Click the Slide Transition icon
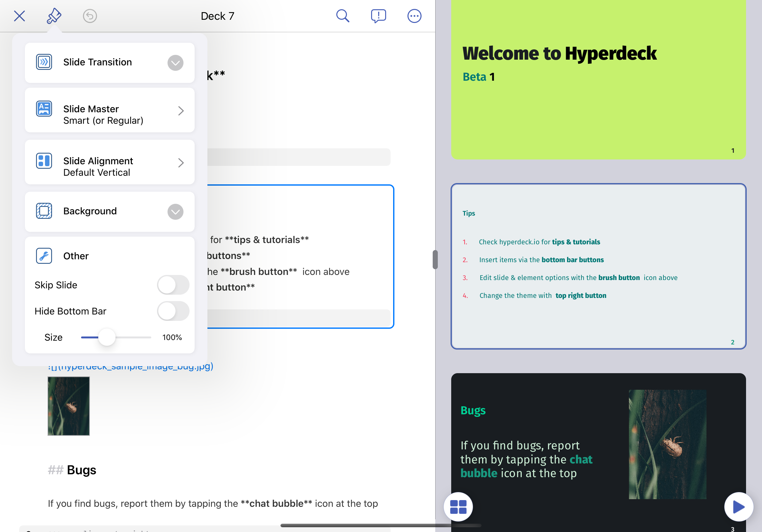Screen dimensions: 762x532 (x=44, y=62)
